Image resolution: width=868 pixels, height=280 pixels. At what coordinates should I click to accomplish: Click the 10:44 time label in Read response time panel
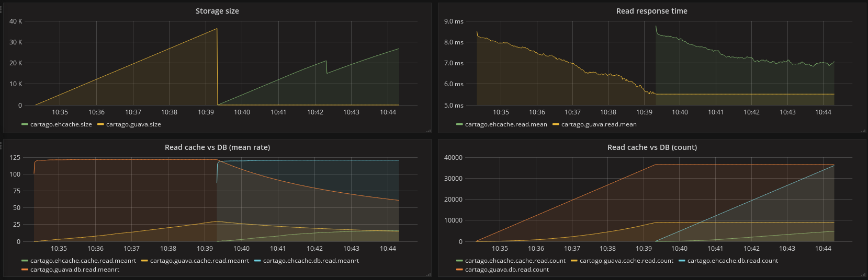tap(823, 112)
